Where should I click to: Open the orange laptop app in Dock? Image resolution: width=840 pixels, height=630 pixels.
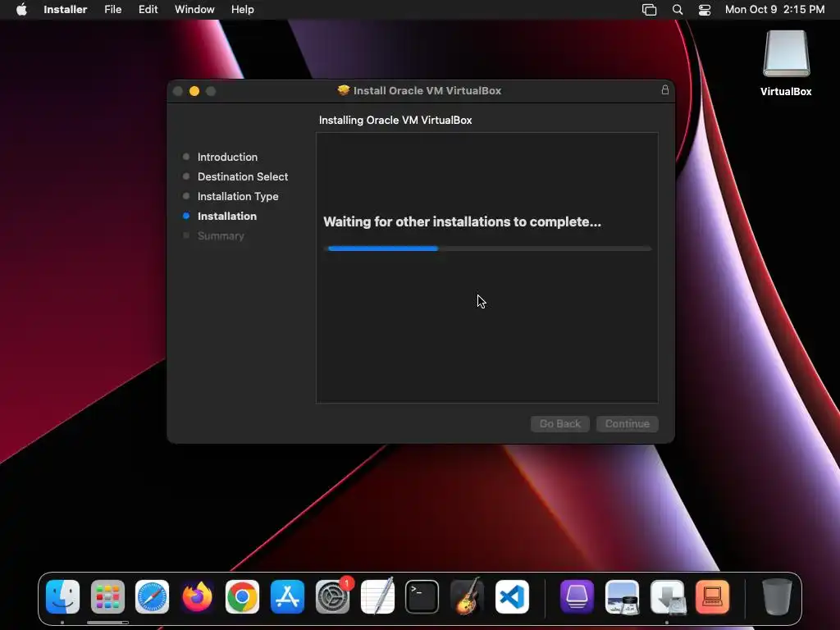tap(713, 597)
